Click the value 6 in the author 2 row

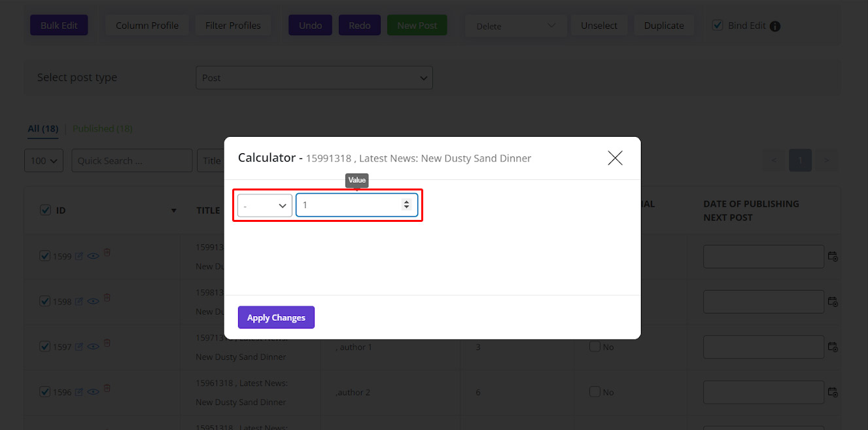click(x=478, y=392)
